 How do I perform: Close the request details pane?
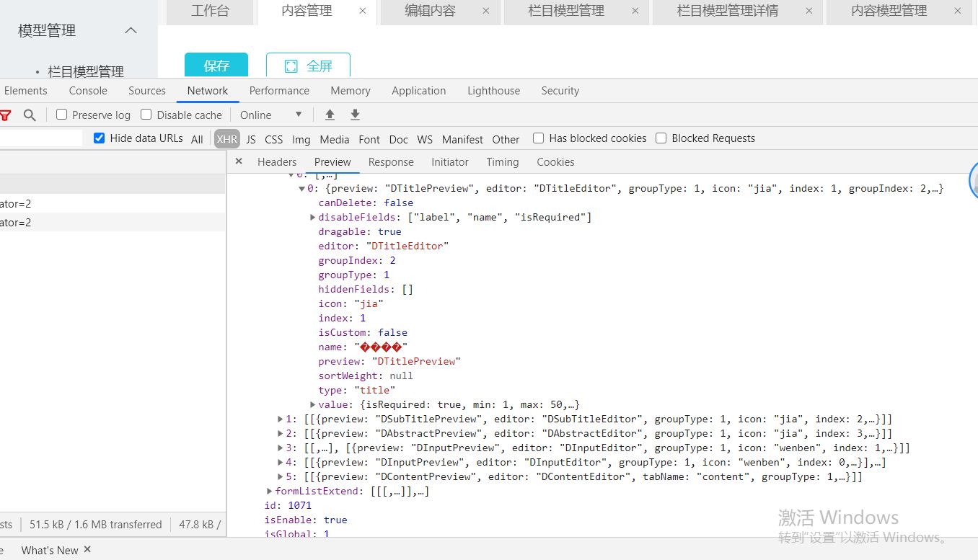(239, 161)
